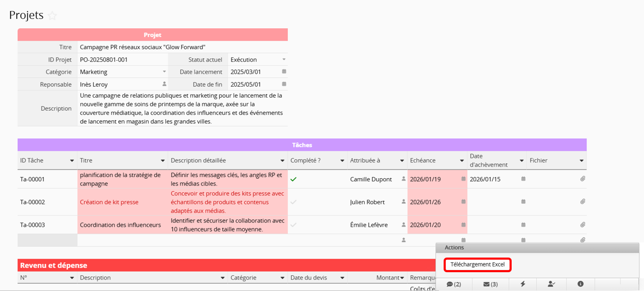Open the email tab showing (3)
This screenshot has width=644, height=291.
(x=490, y=284)
